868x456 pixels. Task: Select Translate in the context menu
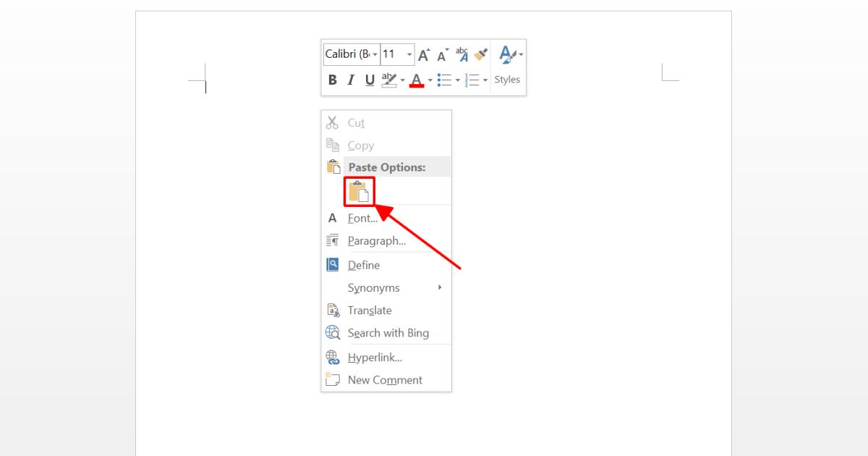click(386, 310)
